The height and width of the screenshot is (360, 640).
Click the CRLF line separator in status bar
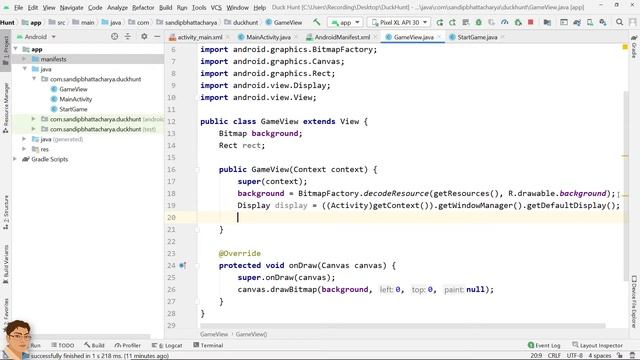(x=554, y=356)
